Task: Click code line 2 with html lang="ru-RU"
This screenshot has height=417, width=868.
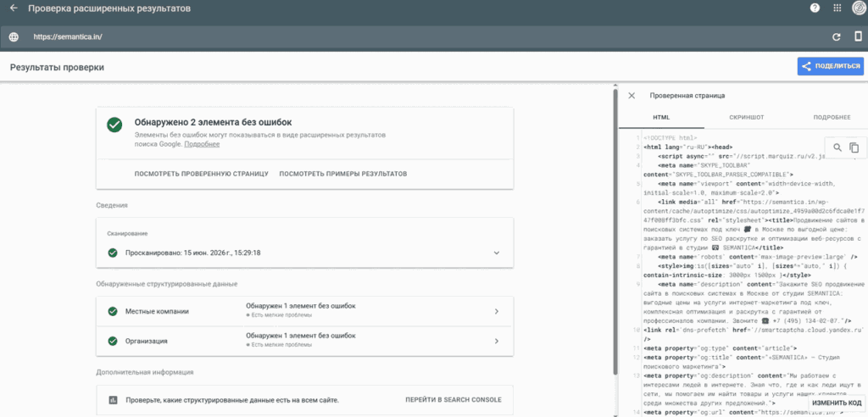Action: [688, 147]
